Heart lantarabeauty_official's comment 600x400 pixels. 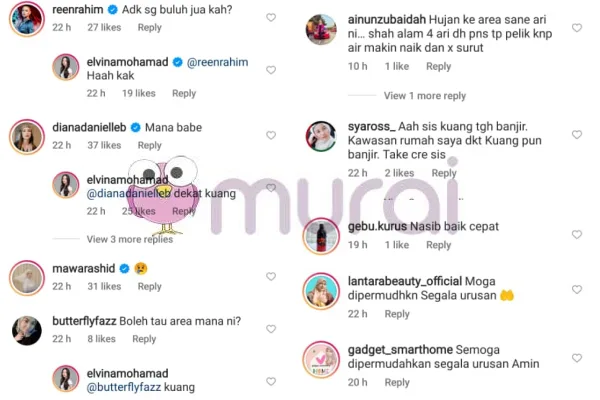click(x=577, y=289)
